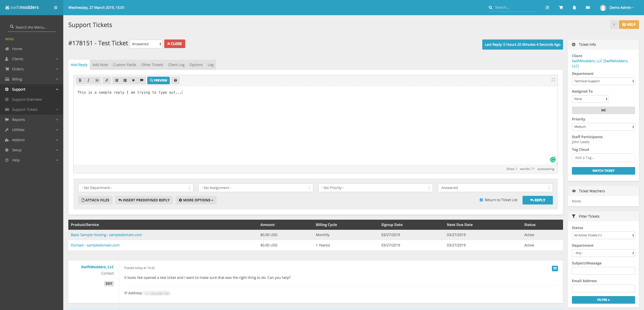Screen dimensions: 644x310
Task: Click the editor fullscreen expand icon
Action: 553,80
